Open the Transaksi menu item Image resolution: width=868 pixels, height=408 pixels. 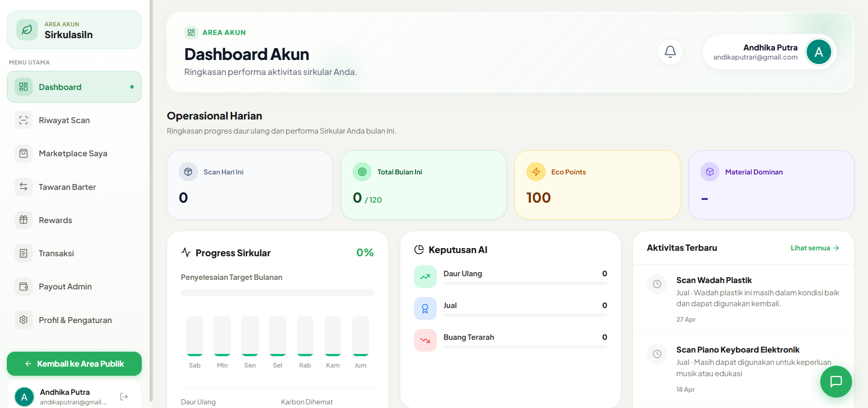pyautogui.click(x=74, y=254)
